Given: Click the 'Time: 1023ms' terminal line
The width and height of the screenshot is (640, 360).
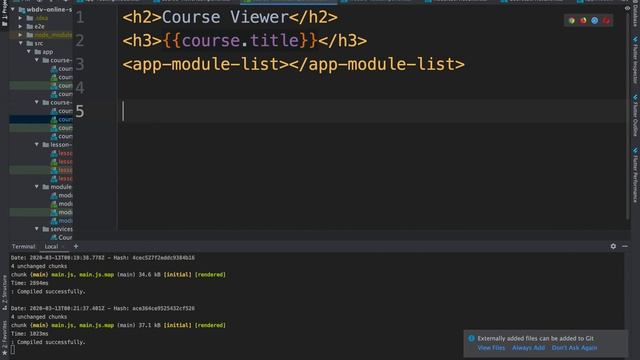Looking at the screenshot, I should pos(29,333).
